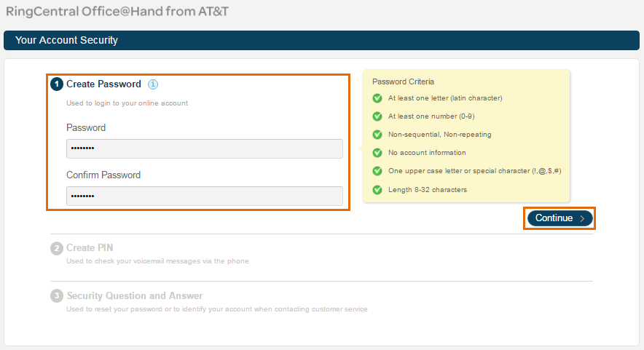Click the arrow chevron on Continue button
Viewport: 644px width, 350px height.
582,219
